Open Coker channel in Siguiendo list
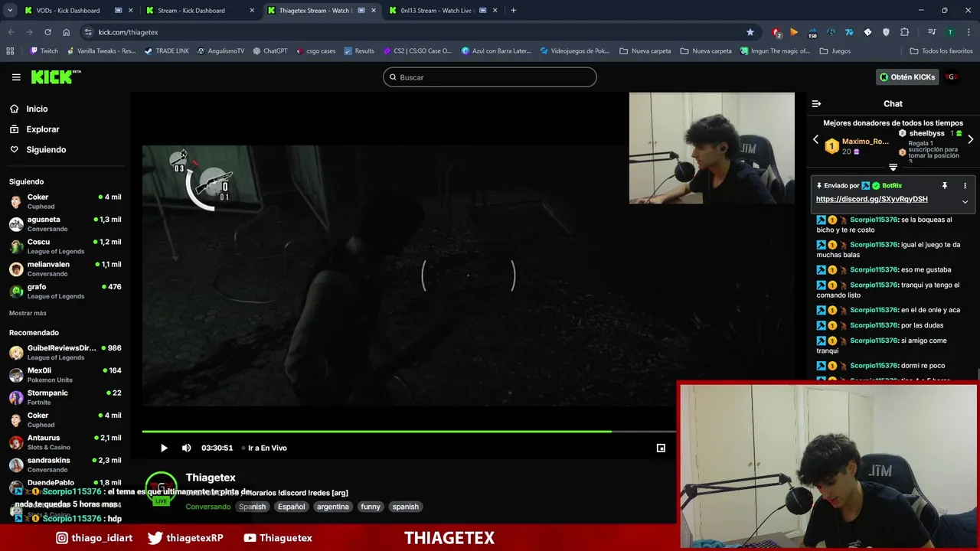 65,201
